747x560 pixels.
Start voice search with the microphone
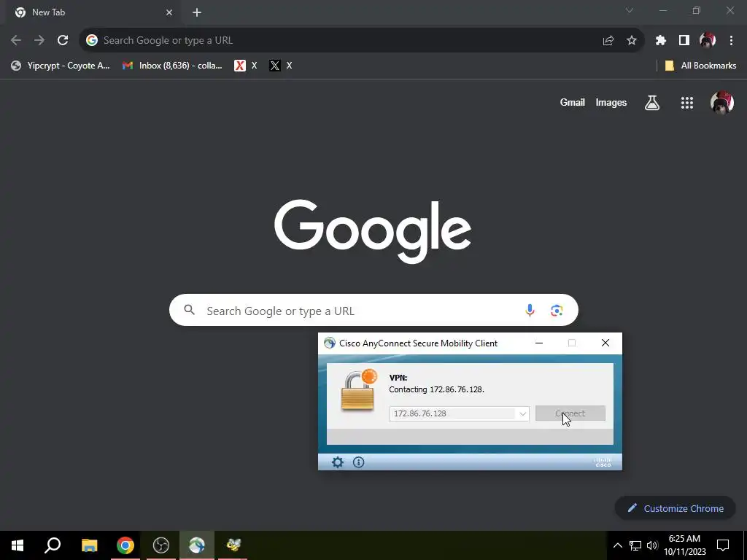click(x=530, y=311)
